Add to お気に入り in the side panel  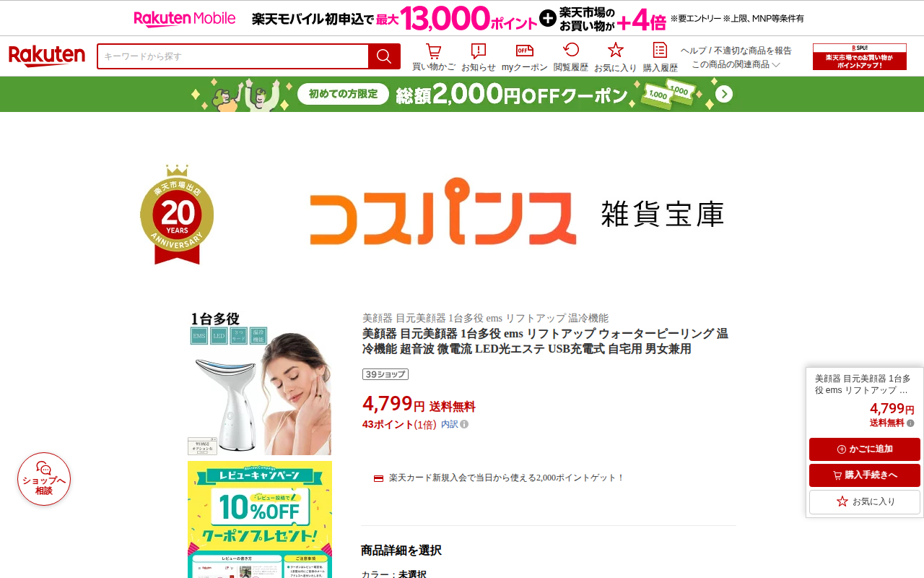[865, 501]
